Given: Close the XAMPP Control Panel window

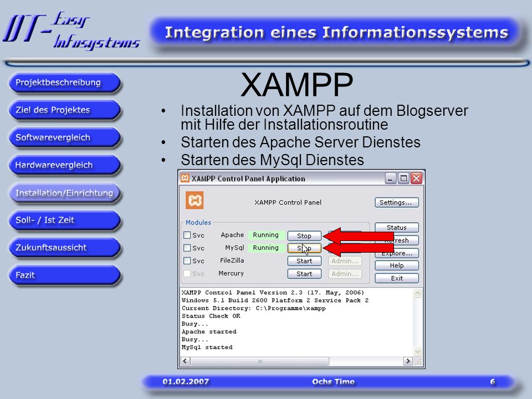Looking at the screenshot, I should (x=416, y=178).
